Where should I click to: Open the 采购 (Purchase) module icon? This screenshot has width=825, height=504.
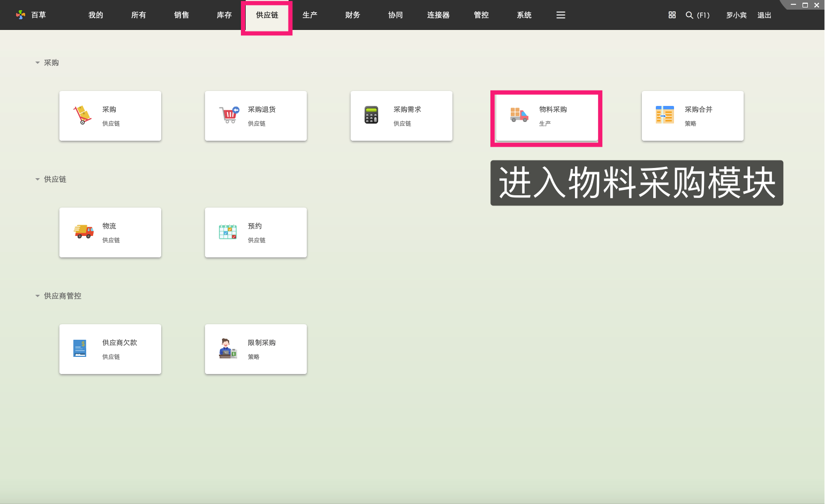(x=81, y=116)
